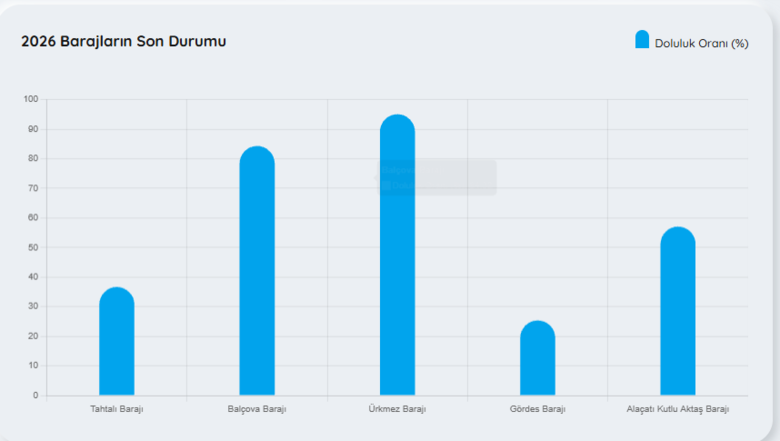Click the Balçova Barajı axis label
This screenshot has height=441, width=780.
click(257, 409)
